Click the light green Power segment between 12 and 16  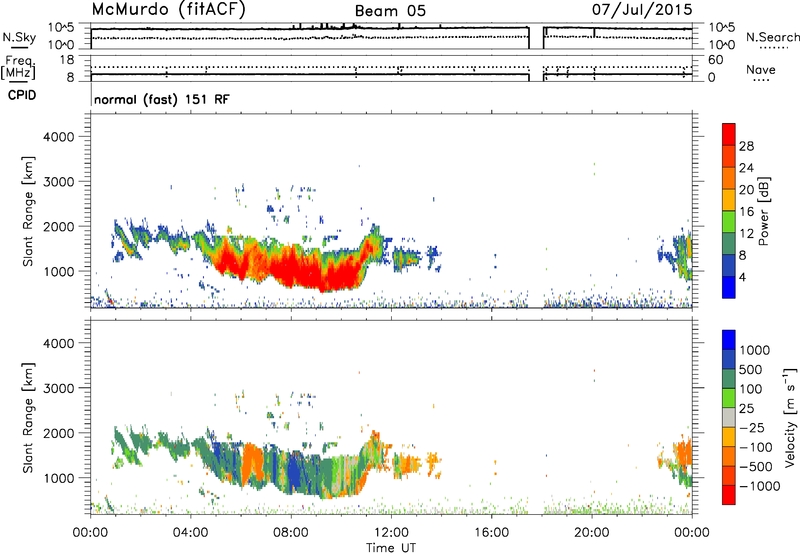pos(729,221)
